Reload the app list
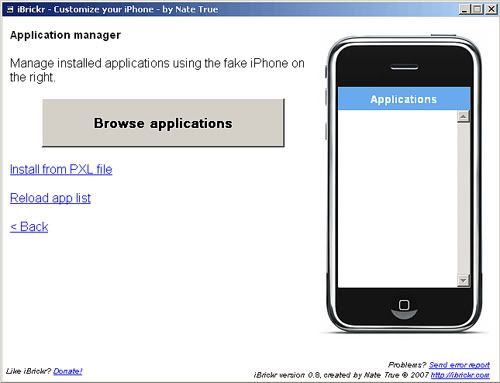This screenshot has width=500, height=383. (x=50, y=198)
